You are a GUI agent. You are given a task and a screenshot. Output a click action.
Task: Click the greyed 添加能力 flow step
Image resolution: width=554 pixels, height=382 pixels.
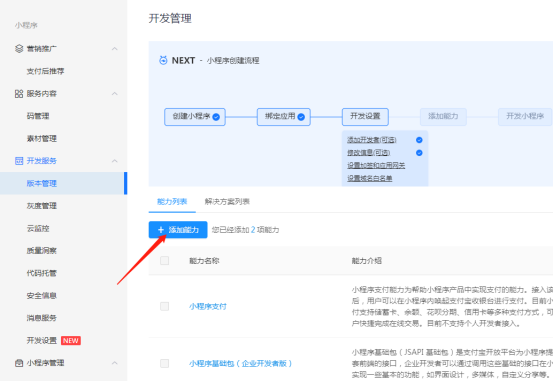pyautogui.click(x=443, y=117)
